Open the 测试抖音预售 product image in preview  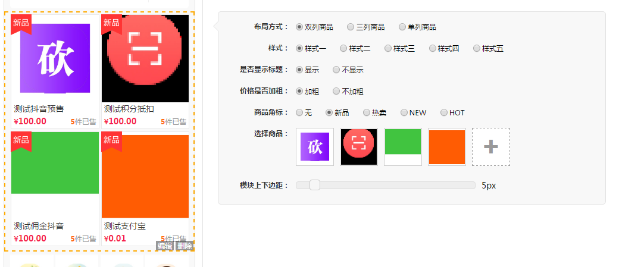tap(55, 58)
